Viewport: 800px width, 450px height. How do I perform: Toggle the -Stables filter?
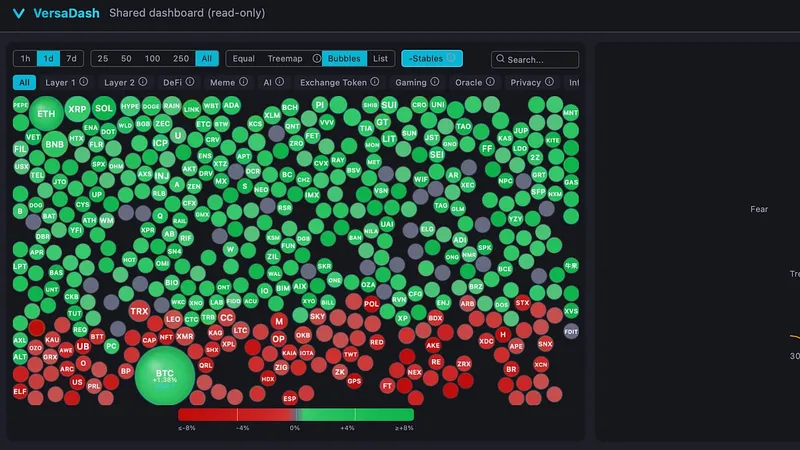[432, 58]
